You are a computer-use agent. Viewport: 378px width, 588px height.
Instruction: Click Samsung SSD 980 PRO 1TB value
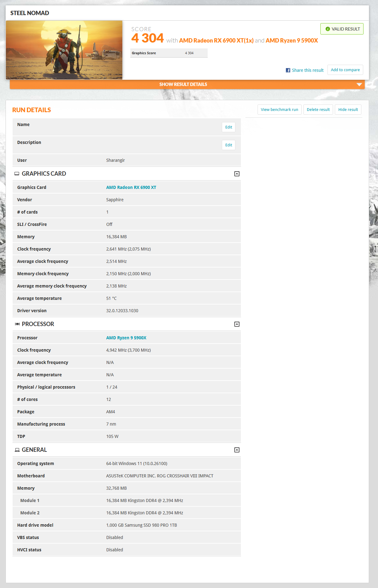coord(142,525)
